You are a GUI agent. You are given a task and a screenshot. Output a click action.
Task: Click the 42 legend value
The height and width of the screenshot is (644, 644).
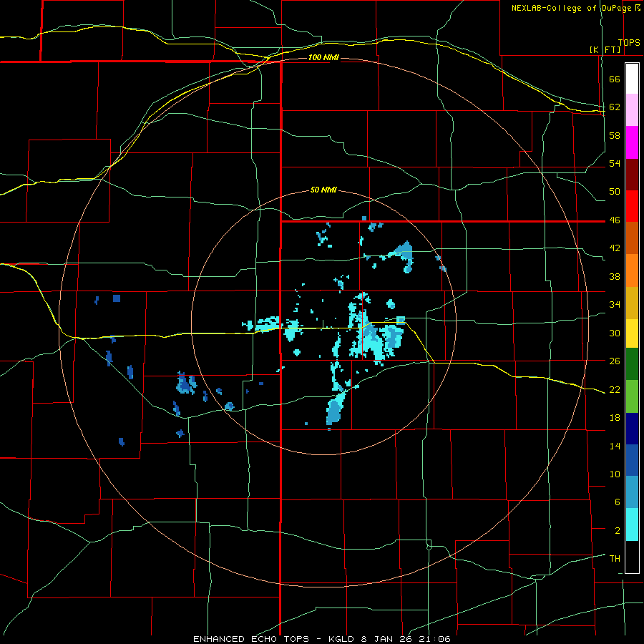pos(615,248)
